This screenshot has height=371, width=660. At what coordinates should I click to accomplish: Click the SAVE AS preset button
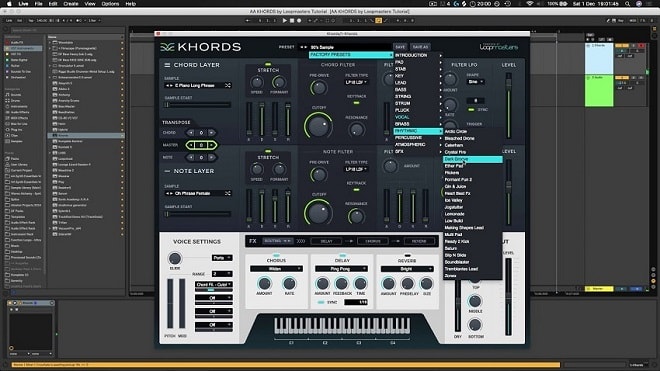[420, 47]
